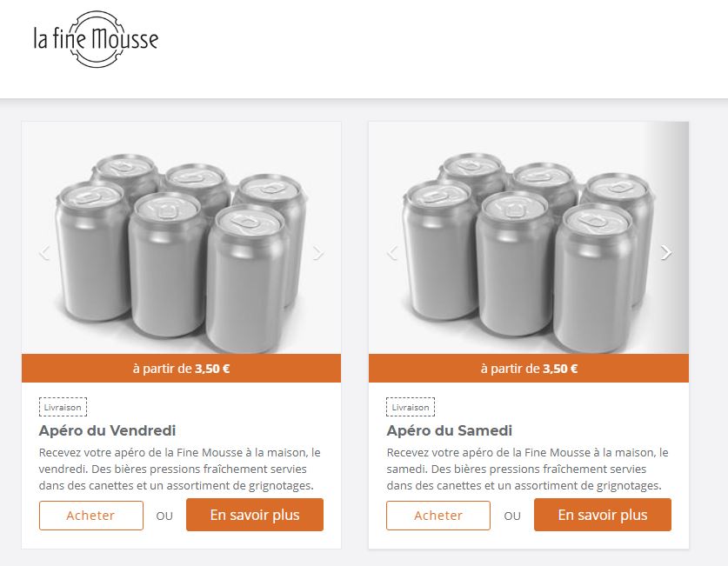This screenshot has width=728, height=566.
Task: Open the Apéro du Samedi title link
Action: coord(450,430)
